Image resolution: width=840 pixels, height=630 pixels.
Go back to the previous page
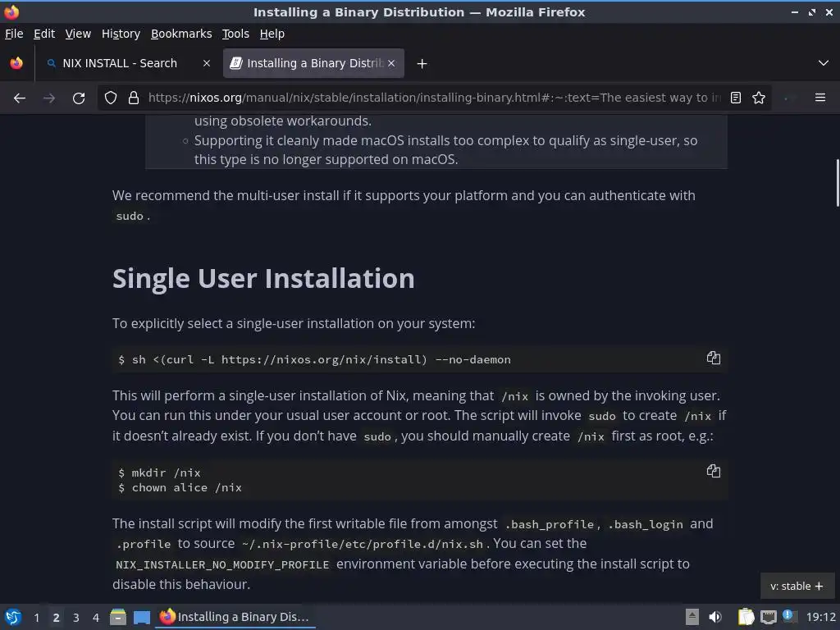[x=20, y=98]
